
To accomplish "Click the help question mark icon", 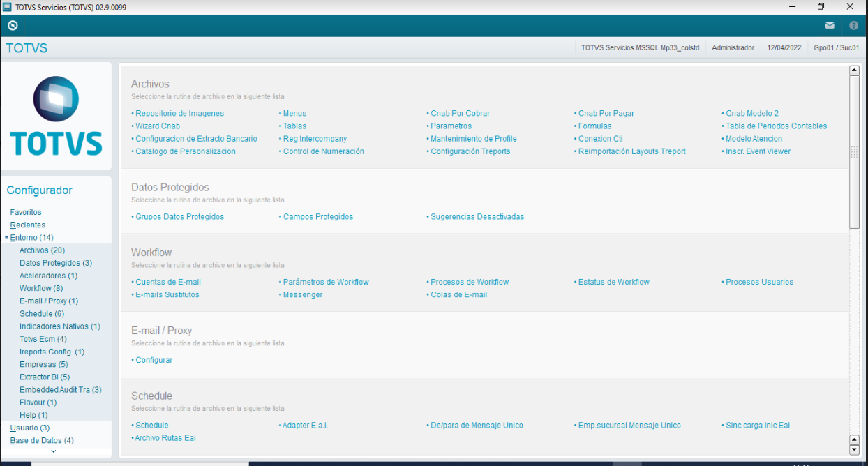I will pyautogui.click(x=853, y=25).
